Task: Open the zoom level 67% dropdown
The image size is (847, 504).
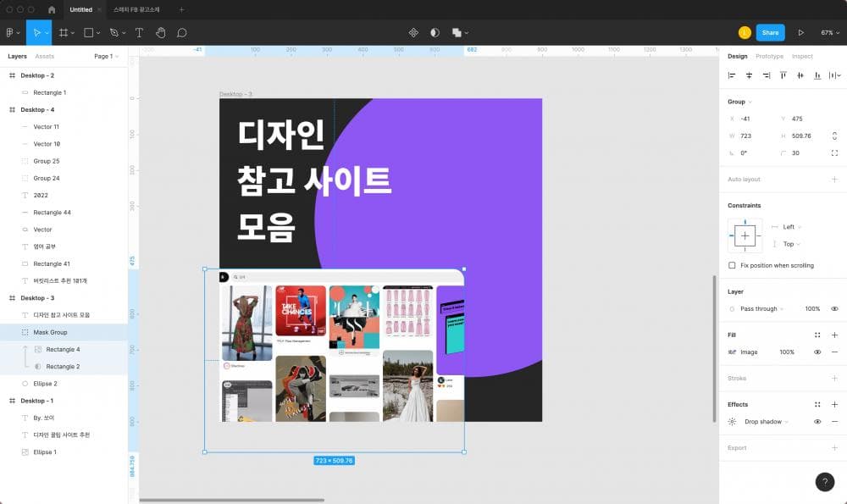Action: (828, 32)
